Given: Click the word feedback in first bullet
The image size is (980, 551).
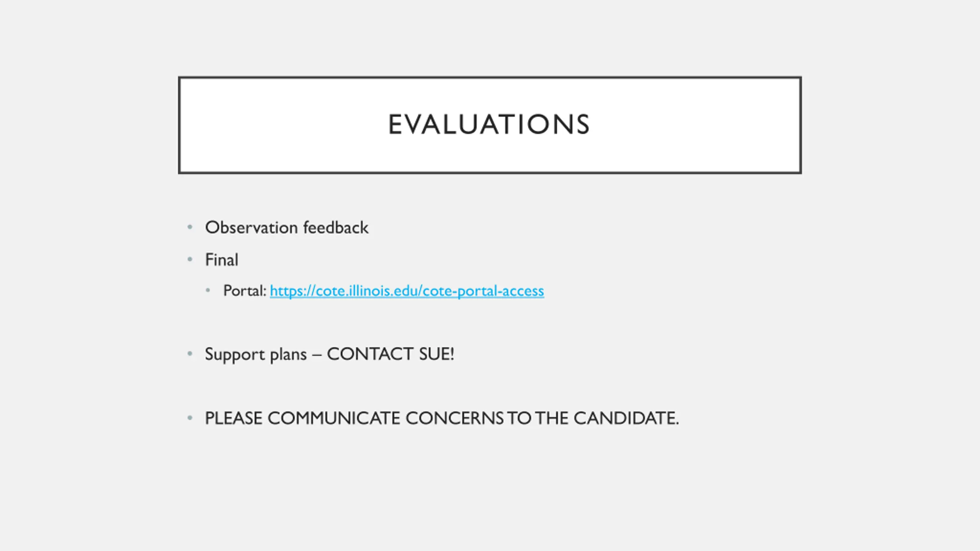Looking at the screenshot, I should (x=336, y=228).
